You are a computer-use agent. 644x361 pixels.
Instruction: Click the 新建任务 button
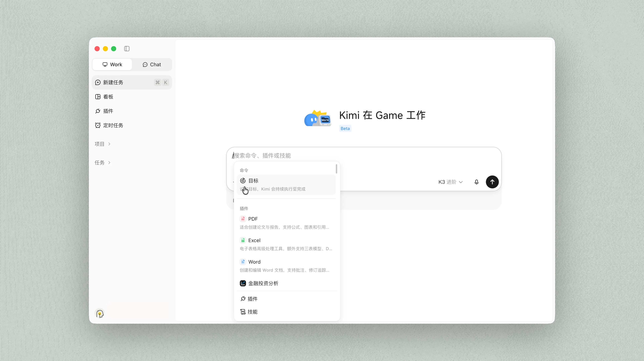click(132, 82)
